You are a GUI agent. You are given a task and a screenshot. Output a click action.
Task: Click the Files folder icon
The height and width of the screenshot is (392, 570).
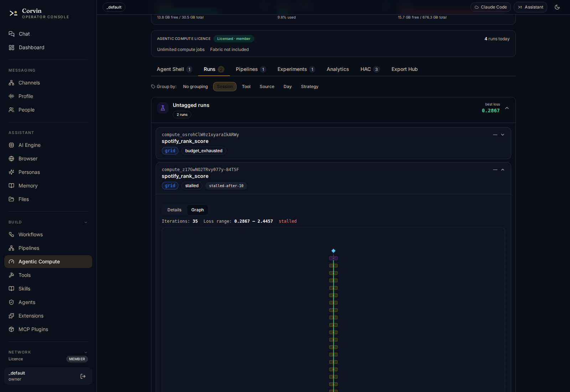[11, 199]
